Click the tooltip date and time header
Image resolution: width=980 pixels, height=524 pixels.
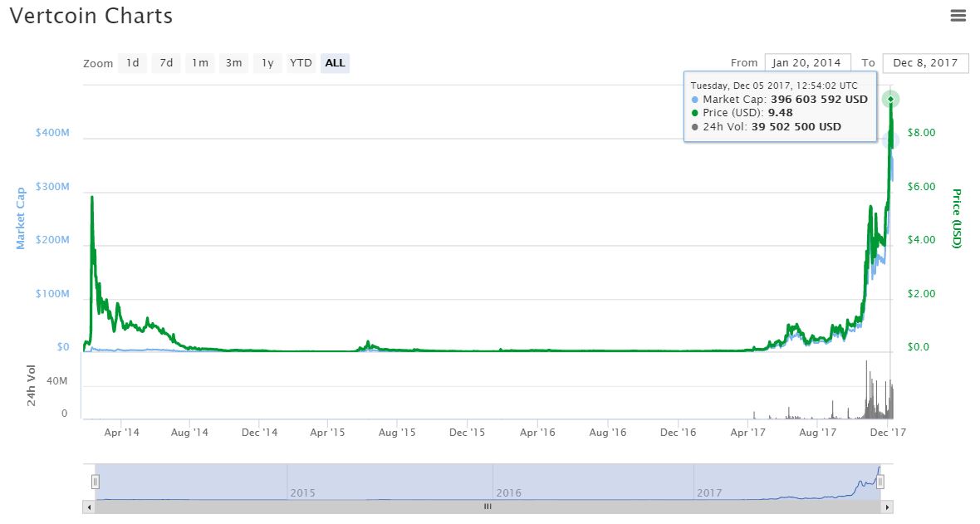[x=774, y=86]
